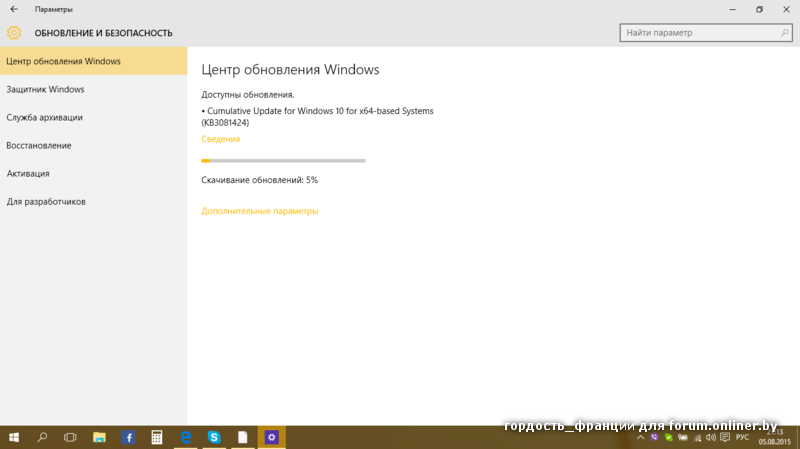The image size is (800, 449).
Task: Focus the Найти параметр search field
Action: click(x=706, y=33)
